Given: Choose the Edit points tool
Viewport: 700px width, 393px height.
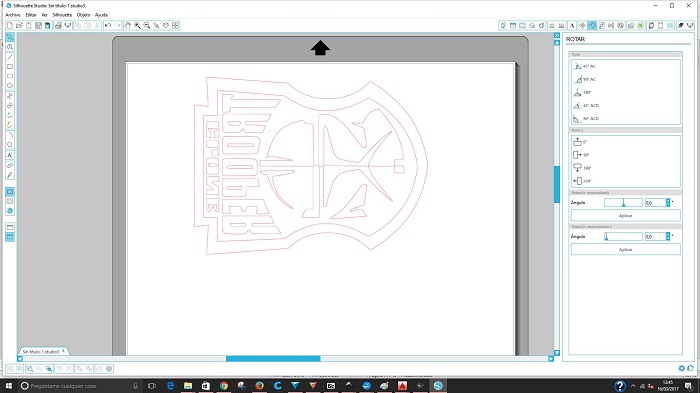Looking at the screenshot, I should [10, 47].
